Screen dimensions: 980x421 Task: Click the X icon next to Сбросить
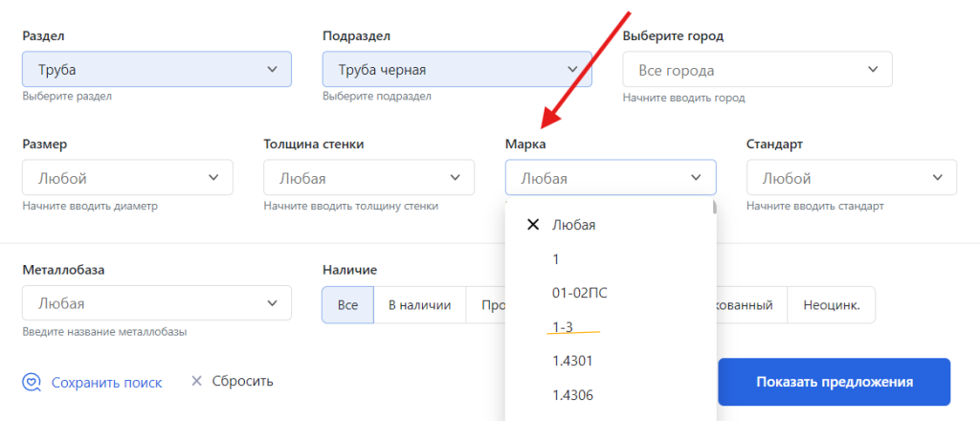pos(196,381)
